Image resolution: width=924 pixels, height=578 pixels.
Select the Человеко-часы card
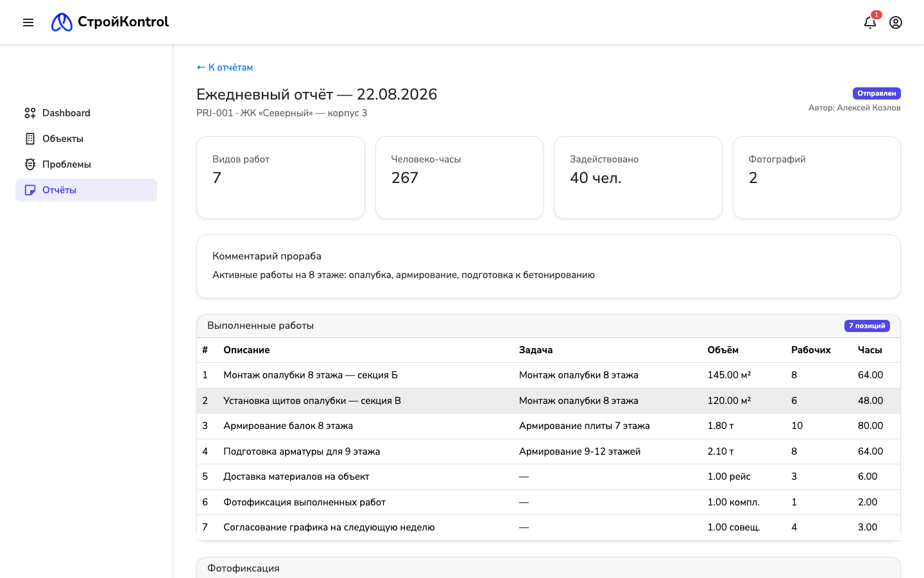[x=459, y=177]
